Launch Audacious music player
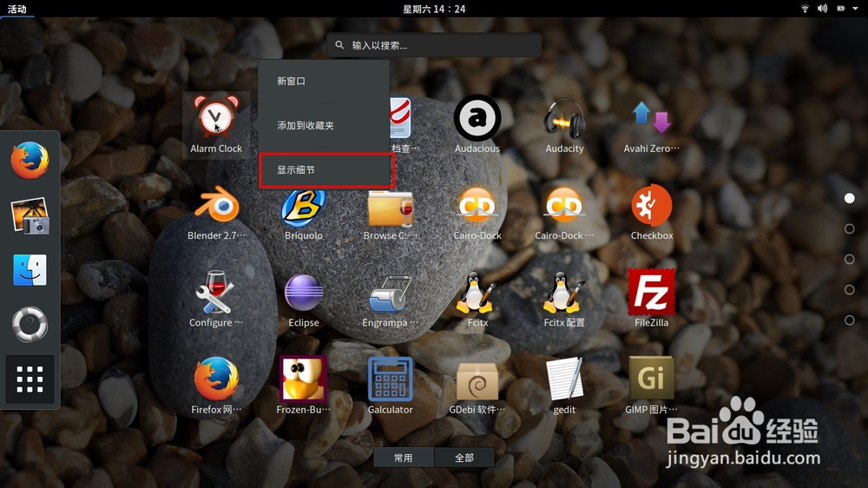868x488 pixels. (477, 117)
